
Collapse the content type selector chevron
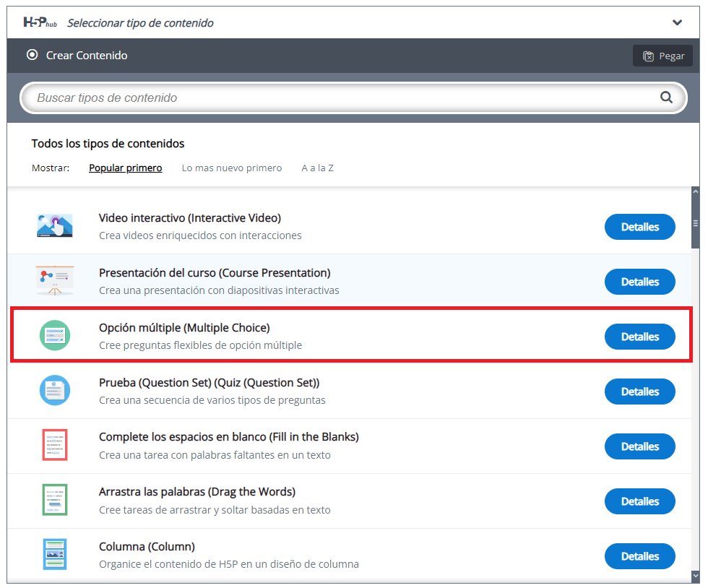click(x=677, y=22)
